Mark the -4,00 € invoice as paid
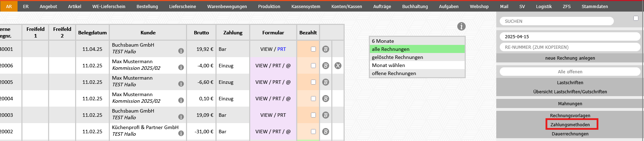 click(313, 66)
